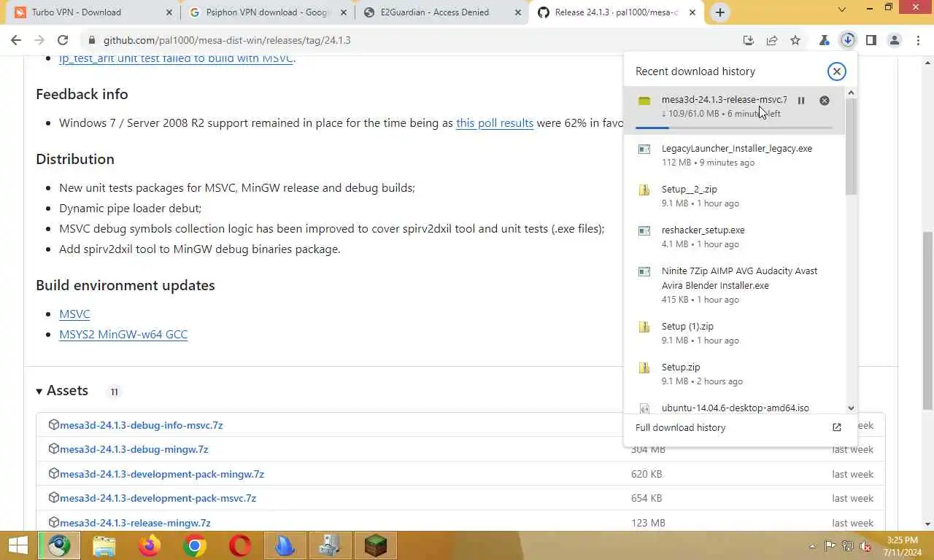The width and height of the screenshot is (934, 560).
Task: Open the lp_test_arit unit test failed link
Action: 176,58
